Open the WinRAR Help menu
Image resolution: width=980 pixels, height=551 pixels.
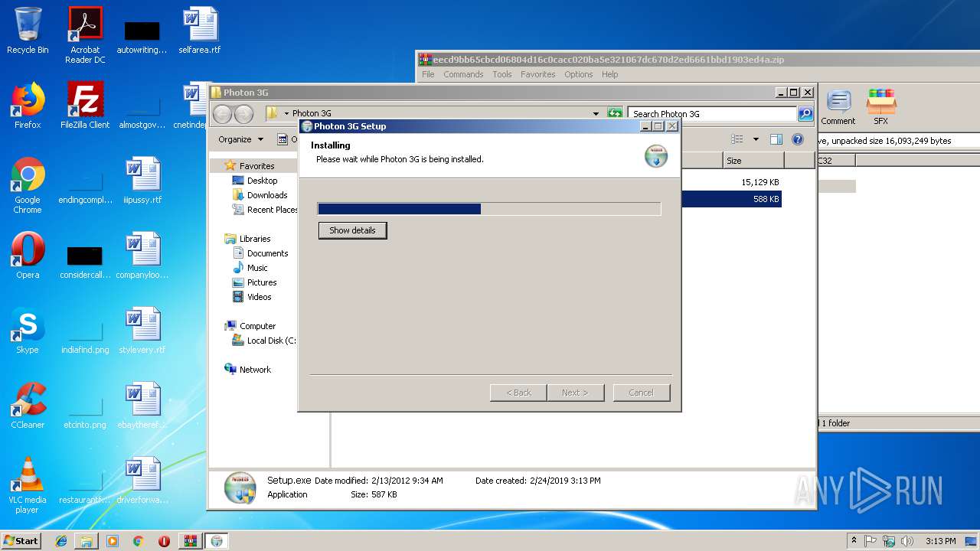pyautogui.click(x=610, y=74)
